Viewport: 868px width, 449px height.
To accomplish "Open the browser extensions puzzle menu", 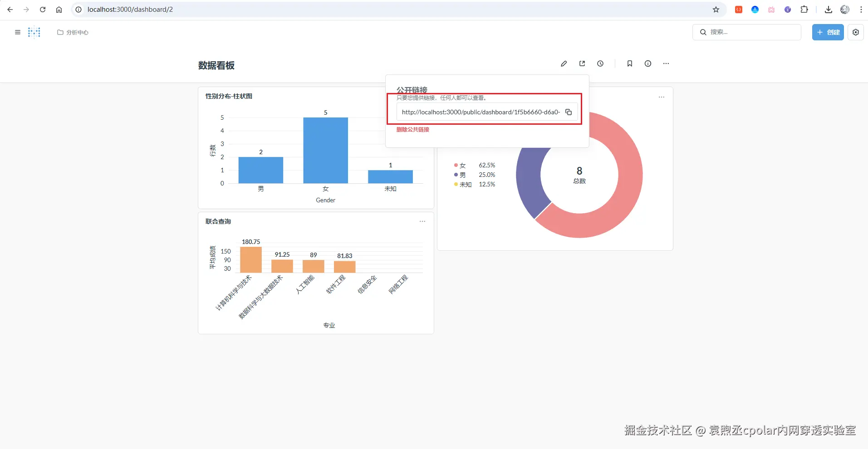I will [804, 10].
